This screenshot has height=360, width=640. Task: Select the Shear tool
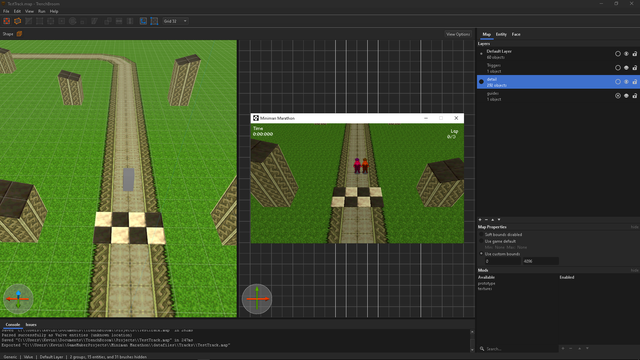pos(94,21)
